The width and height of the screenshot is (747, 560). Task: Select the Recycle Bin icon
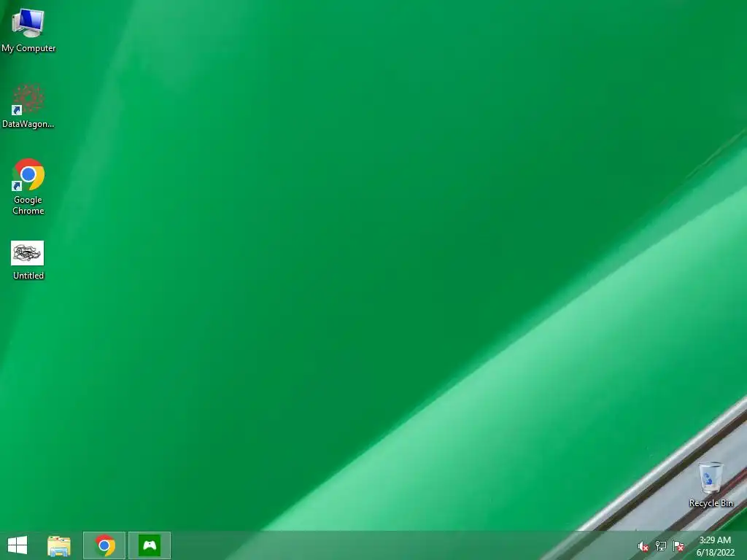[711, 478]
